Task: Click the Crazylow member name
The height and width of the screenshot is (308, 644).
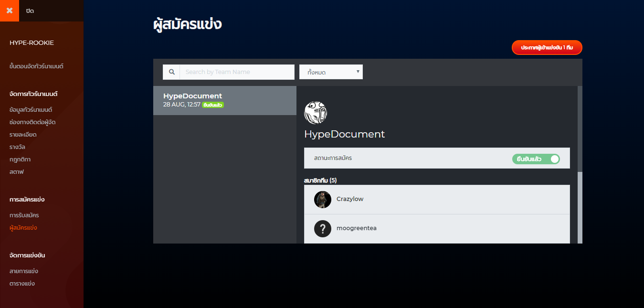Action: coord(350,199)
